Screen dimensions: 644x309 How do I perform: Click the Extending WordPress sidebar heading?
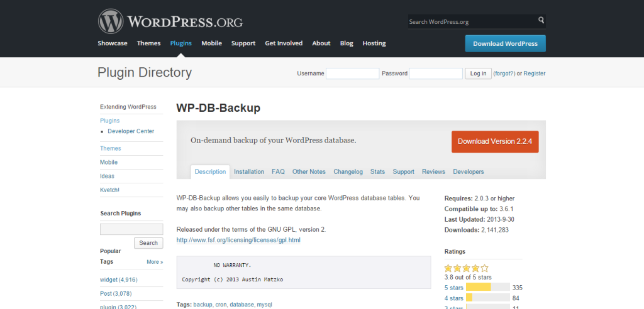pos(128,107)
